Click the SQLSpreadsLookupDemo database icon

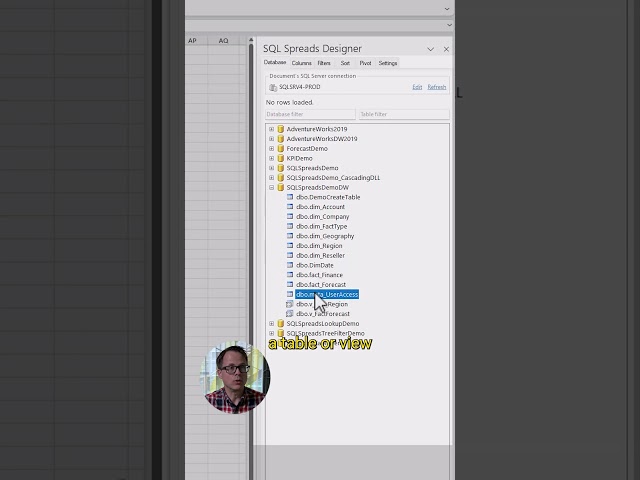pos(280,323)
